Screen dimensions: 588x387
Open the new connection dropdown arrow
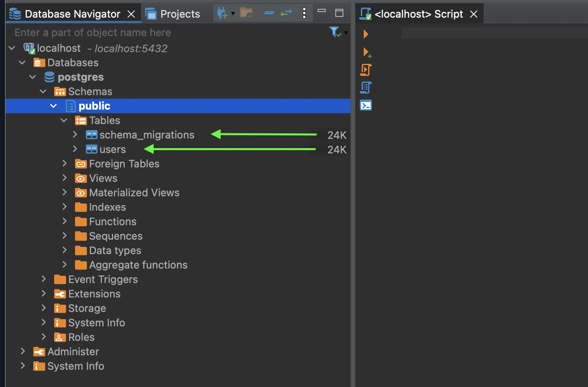(x=233, y=13)
